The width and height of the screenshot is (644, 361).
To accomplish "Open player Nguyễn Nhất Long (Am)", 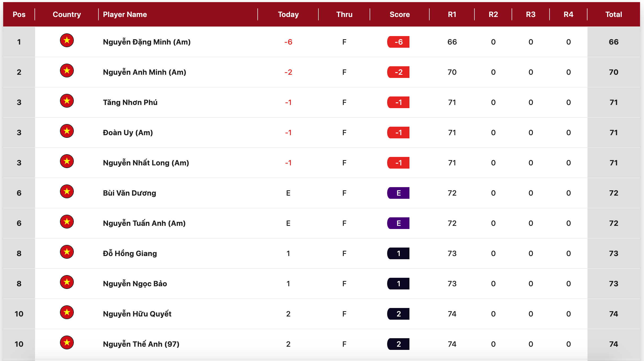I will tap(146, 163).
